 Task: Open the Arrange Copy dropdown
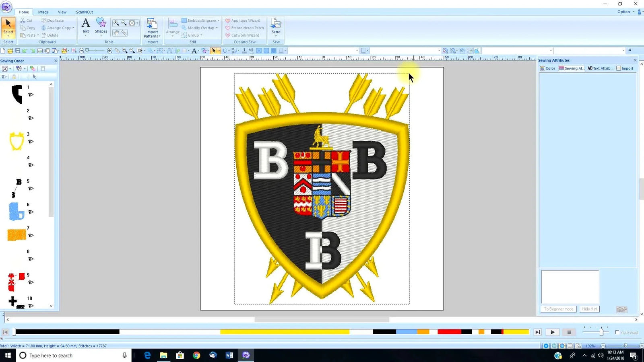73,28
